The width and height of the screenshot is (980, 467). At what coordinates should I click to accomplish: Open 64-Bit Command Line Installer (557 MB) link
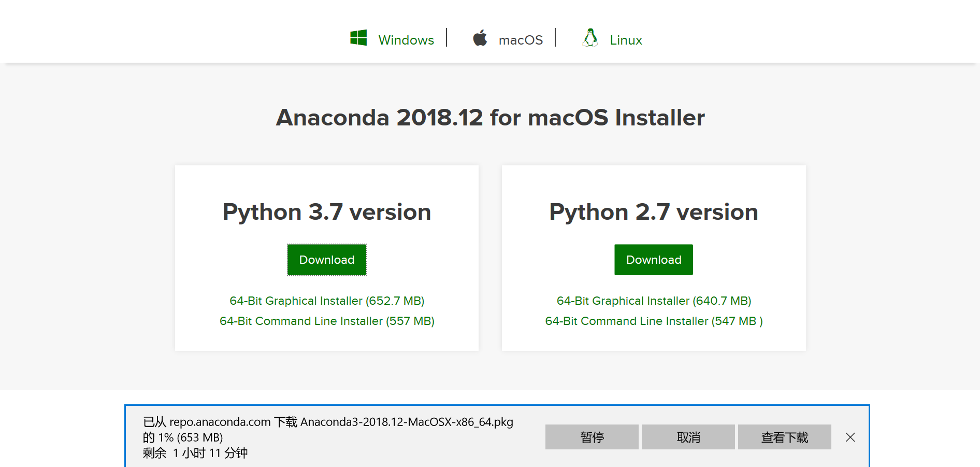coord(327,321)
